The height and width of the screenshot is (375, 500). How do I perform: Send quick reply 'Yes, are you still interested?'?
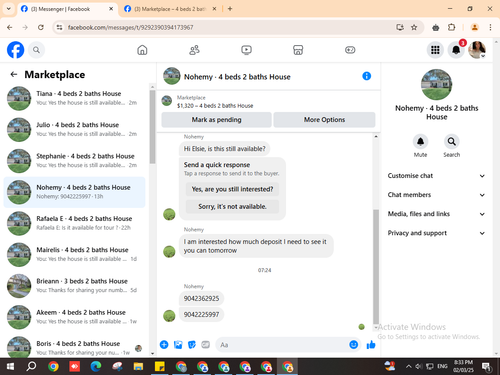(232, 189)
